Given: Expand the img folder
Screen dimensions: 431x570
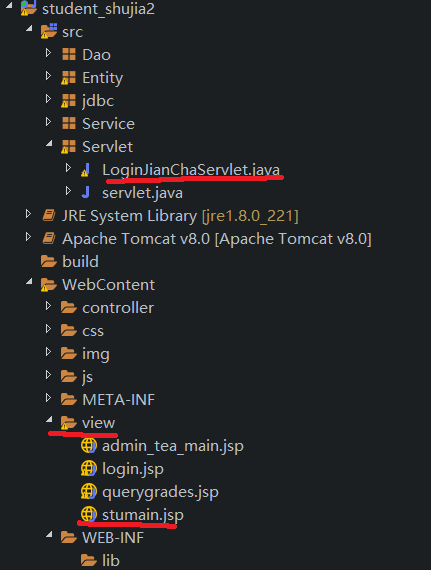Looking at the screenshot, I should 48,352.
